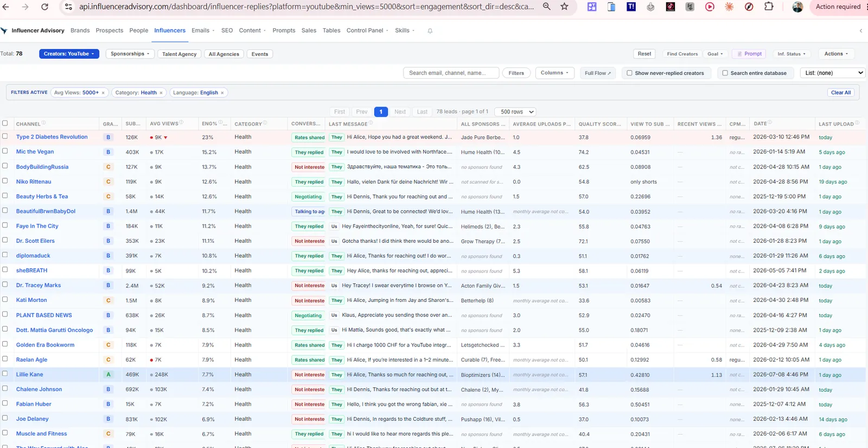Click the purple T! extension icon
The width and height of the screenshot is (868, 448).
(x=631, y=7)
